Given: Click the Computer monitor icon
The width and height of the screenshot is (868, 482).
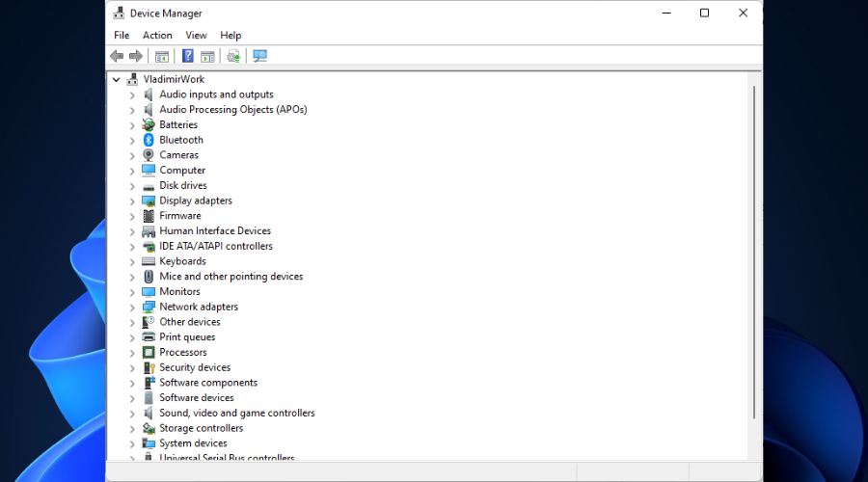Looking at the screenshot, I should pos(149,170).
